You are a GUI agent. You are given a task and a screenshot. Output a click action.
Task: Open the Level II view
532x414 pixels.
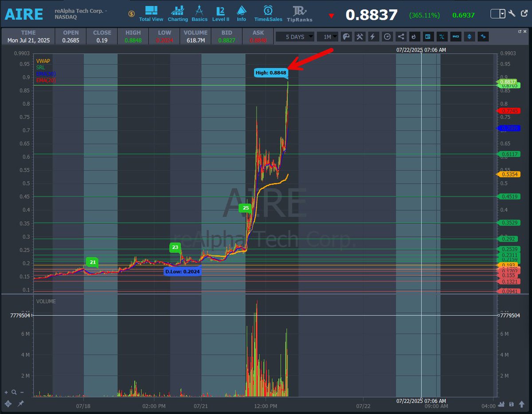[x=221, y=13]
